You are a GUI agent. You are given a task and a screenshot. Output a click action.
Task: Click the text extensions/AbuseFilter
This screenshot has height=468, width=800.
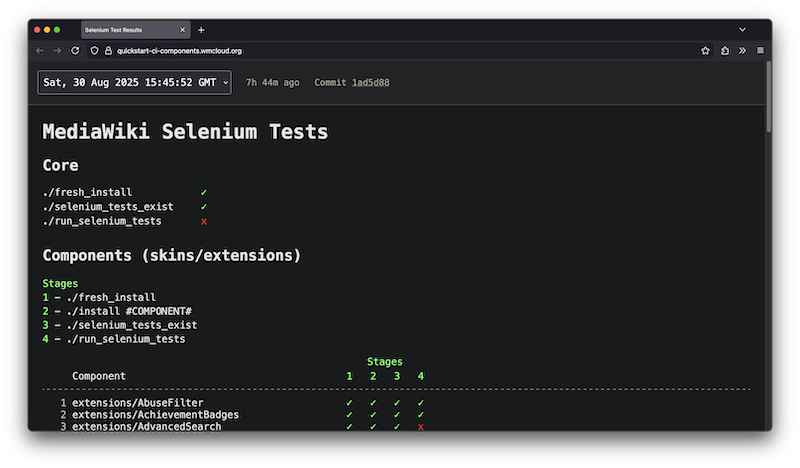[137, 403]
